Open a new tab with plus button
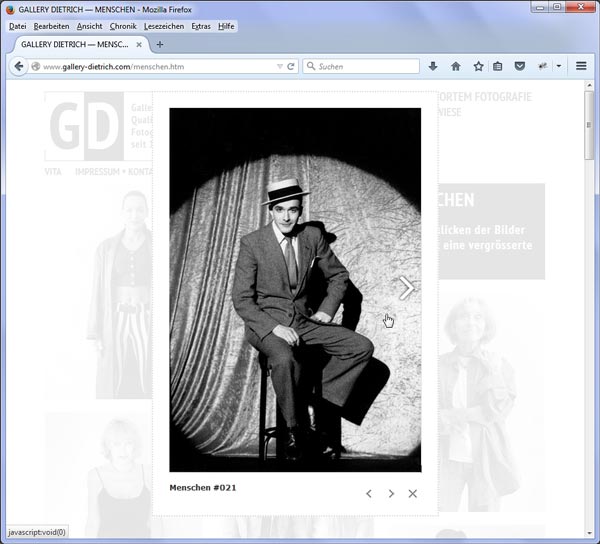 pyautogui.click(x=160, y=44)
